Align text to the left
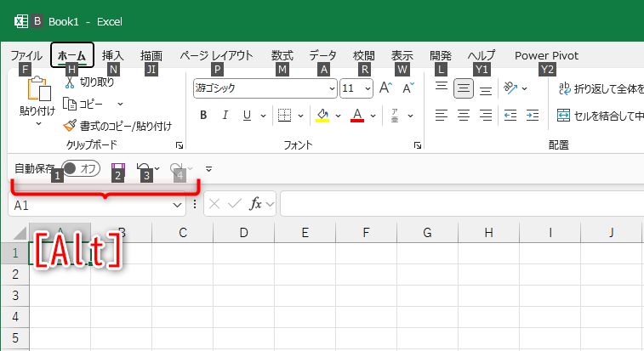Viewport: 644px width, 351px height. [442, 116]
